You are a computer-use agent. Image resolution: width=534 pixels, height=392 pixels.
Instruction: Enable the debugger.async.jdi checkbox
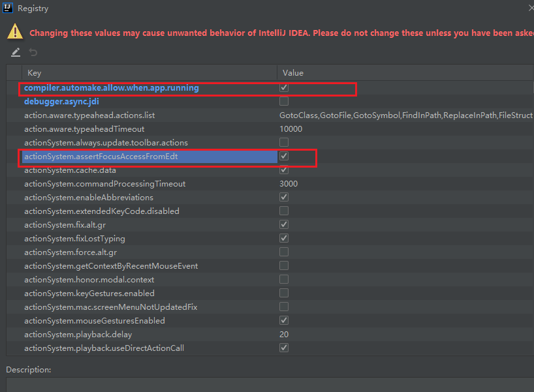pyautogui.click(x=284, y=101)
